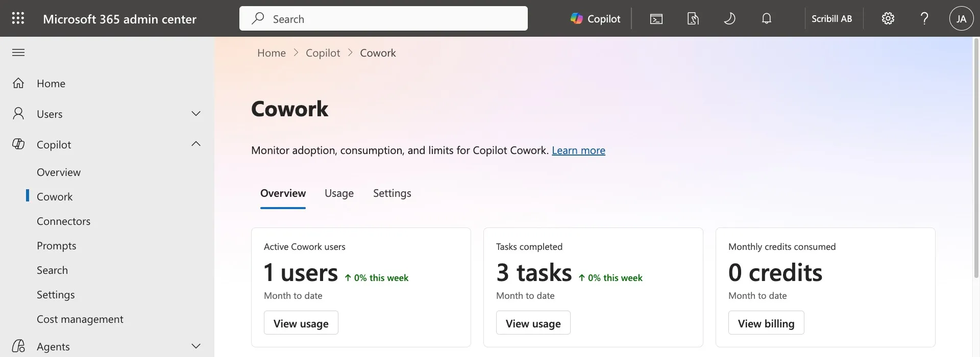
Task: Select Overview in the Copilot sidebar menu
Action: [59, 172]
